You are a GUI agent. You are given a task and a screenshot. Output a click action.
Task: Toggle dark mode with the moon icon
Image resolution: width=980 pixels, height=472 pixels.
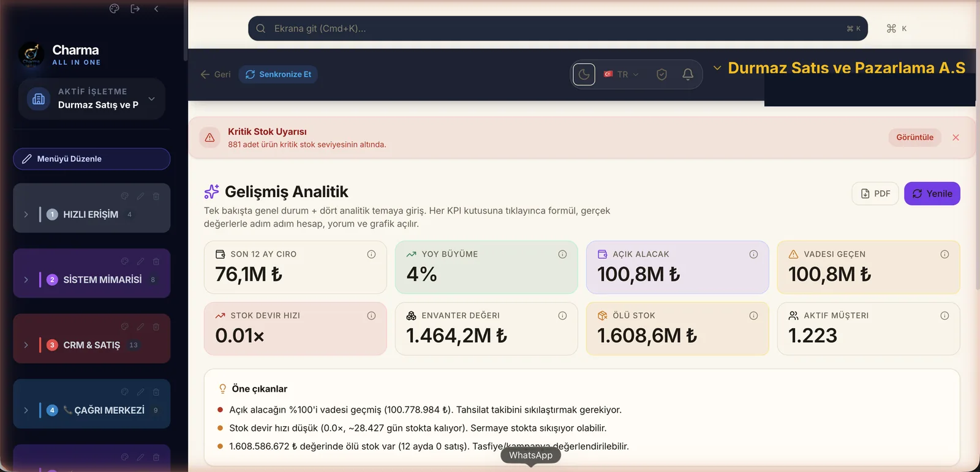pos(584,75)
